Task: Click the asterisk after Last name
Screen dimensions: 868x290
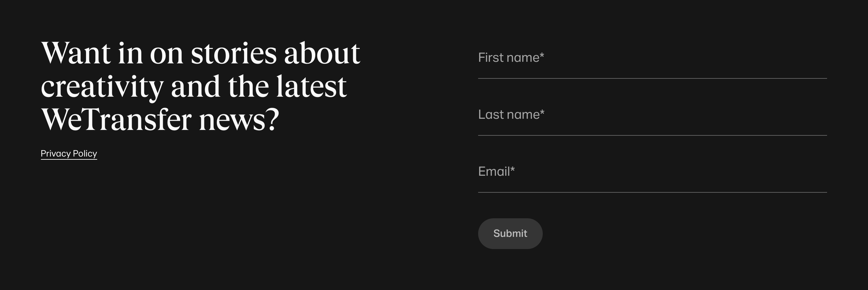Action: click(542, 112)
